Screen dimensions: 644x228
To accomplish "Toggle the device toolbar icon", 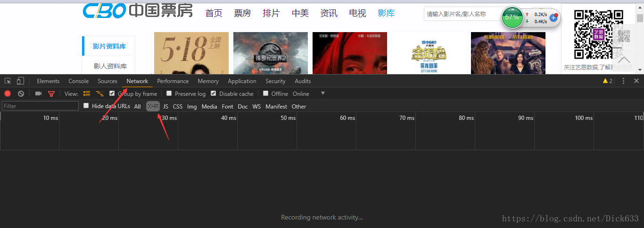I will pos(20,81).
